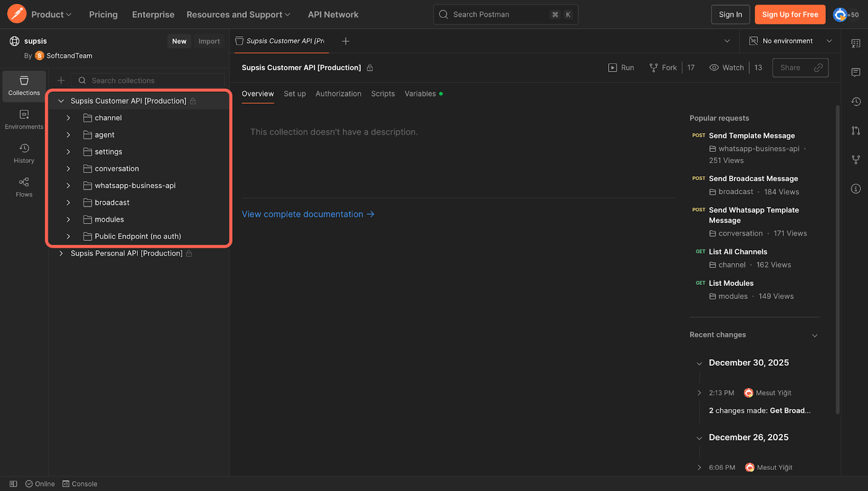Open the History sidebar panel
This screenshot has height=491, width=868.
point(24,154)
